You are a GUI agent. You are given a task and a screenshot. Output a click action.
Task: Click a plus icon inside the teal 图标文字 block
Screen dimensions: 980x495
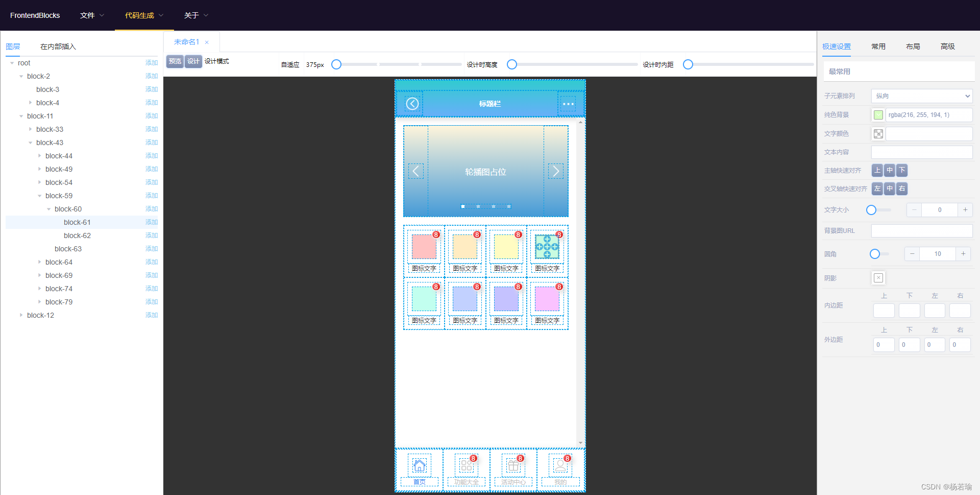(547, 247)
